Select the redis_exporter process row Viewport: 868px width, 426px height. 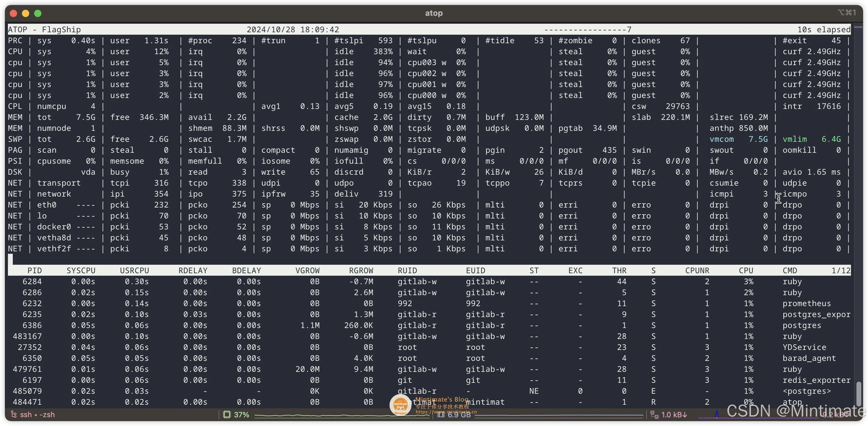pos(816,380)
